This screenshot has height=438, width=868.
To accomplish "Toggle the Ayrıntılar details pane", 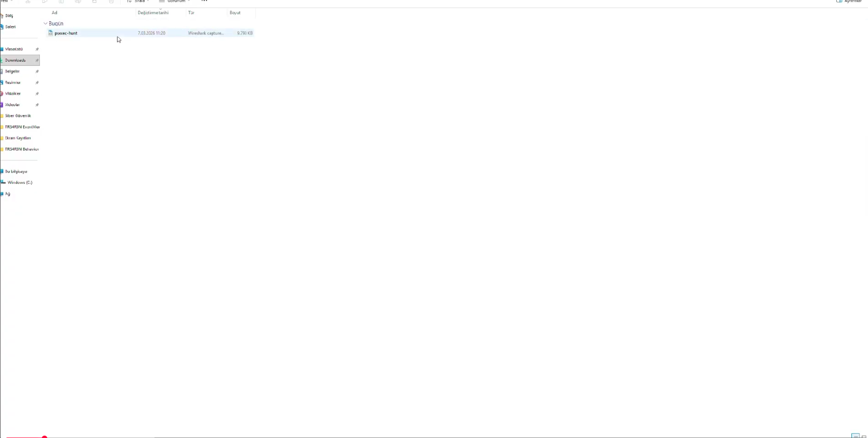I will (x=849, y=1).
